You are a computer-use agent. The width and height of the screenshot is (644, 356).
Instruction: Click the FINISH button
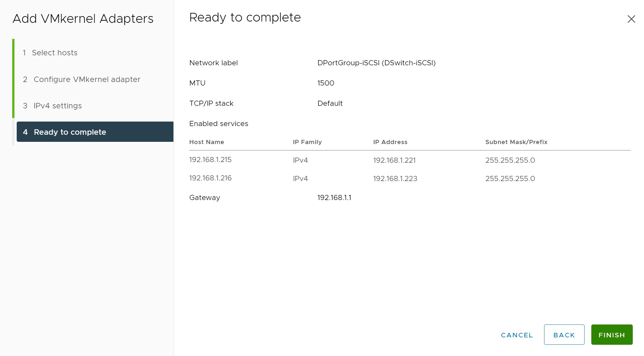click(612, 335)
